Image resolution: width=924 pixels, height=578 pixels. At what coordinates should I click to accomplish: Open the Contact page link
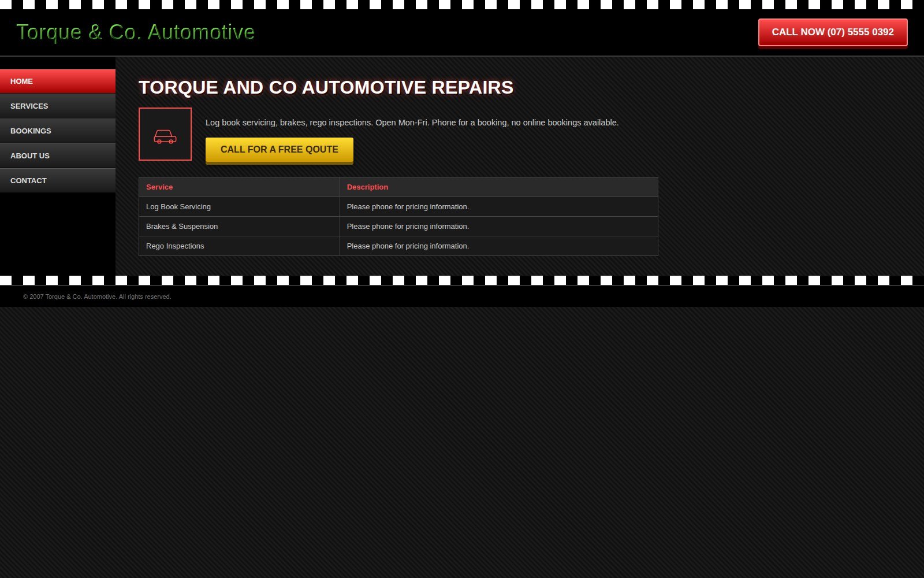(58, 180)
